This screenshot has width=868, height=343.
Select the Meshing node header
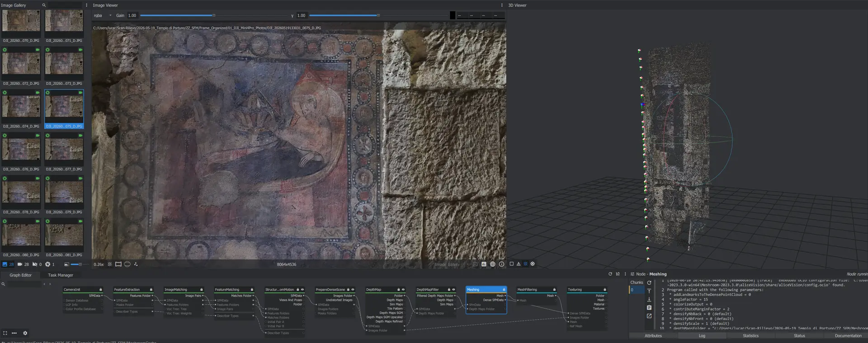coord(486,290)
